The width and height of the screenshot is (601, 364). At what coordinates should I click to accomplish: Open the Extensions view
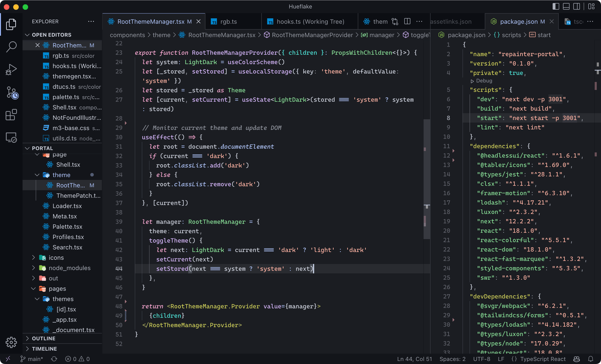pos(11,115)
